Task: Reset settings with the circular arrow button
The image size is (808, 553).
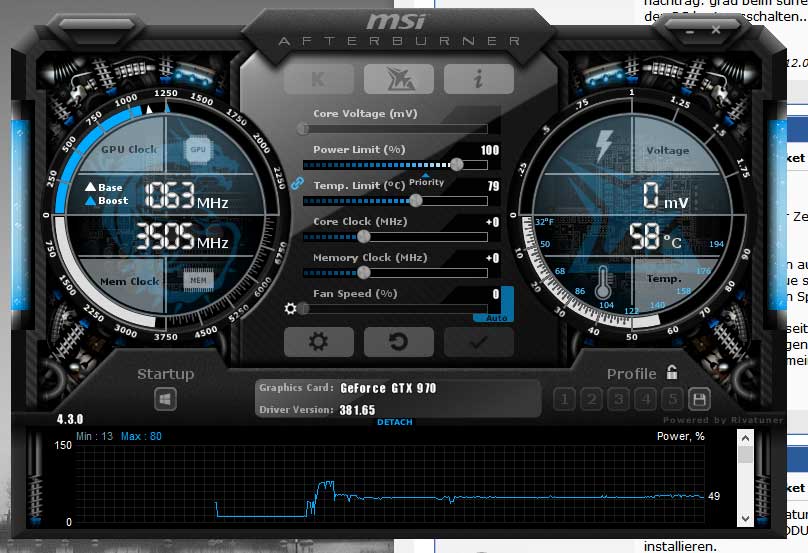Action: pos(398,341)
